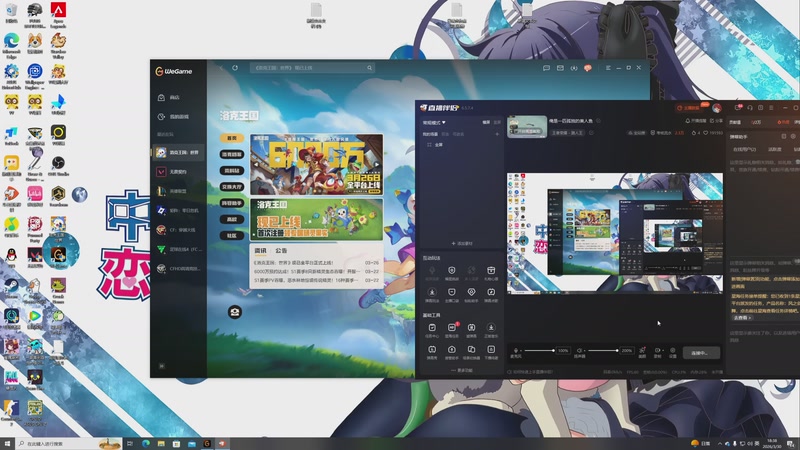Screen dimensions: 800x450
Task: Open the 主播任务 button in 直播伴侣 header
Action: pos(688,108)
